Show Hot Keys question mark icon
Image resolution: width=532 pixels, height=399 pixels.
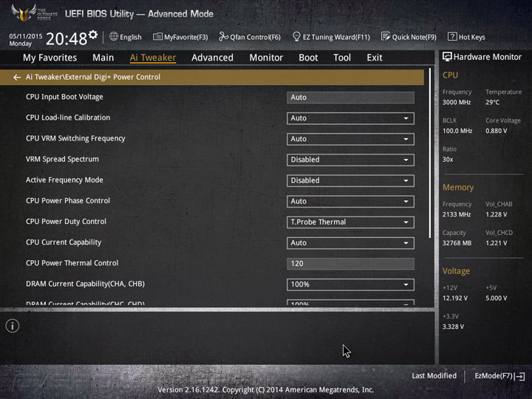452,36
